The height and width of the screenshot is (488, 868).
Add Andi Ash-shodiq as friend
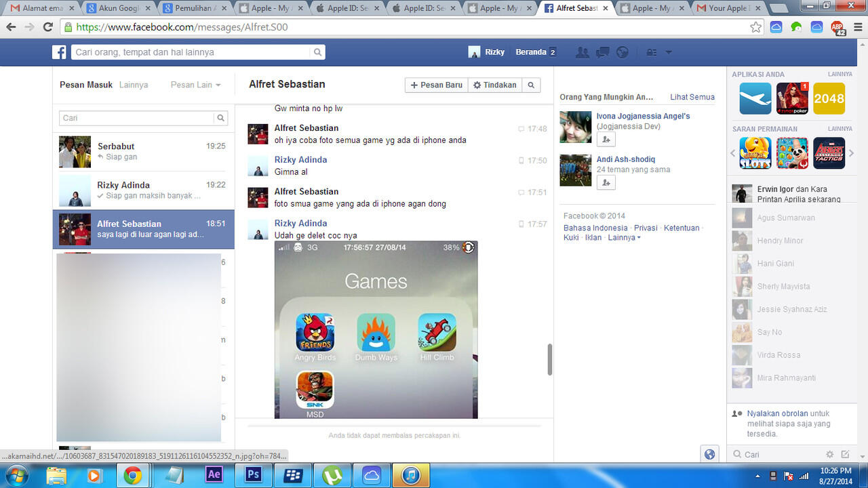pyautogui.click(x=606, y=182)
